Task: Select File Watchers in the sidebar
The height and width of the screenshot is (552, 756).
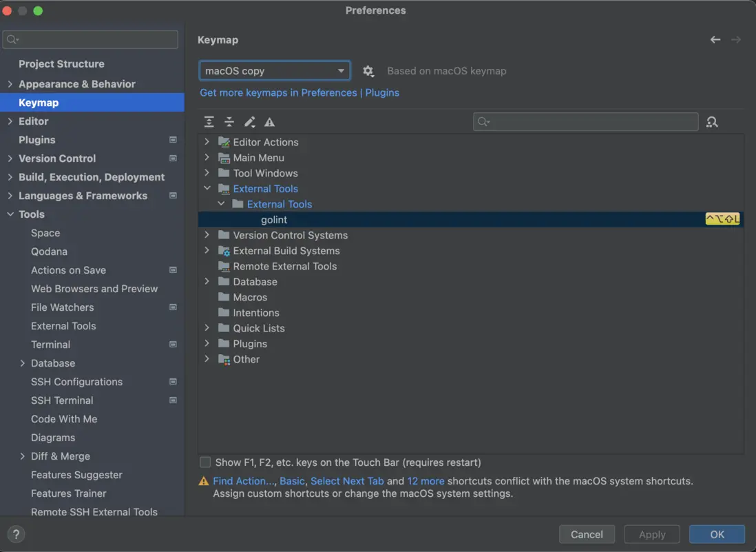Action: pyautogui.click(x=62, y=307)
